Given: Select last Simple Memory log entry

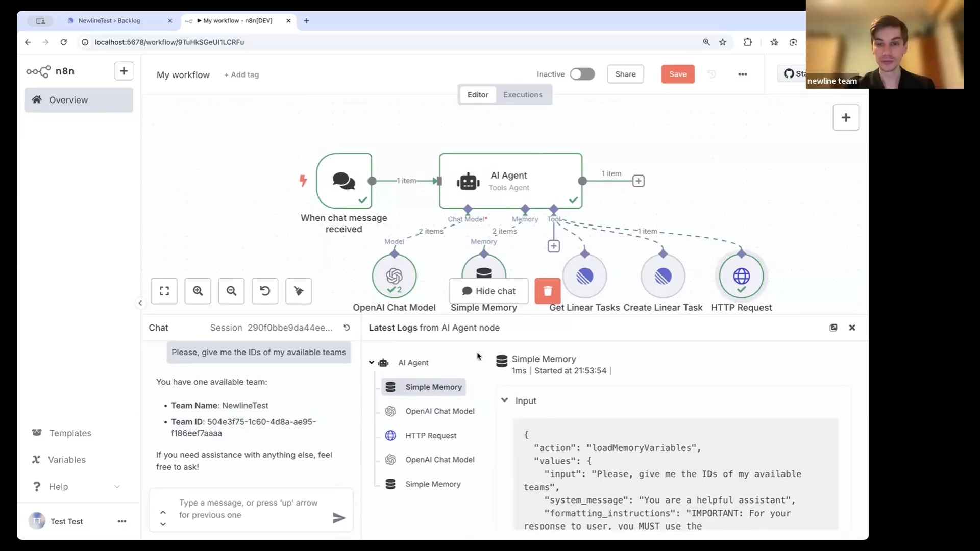Looking at the screenshot, I should [423, 484].
